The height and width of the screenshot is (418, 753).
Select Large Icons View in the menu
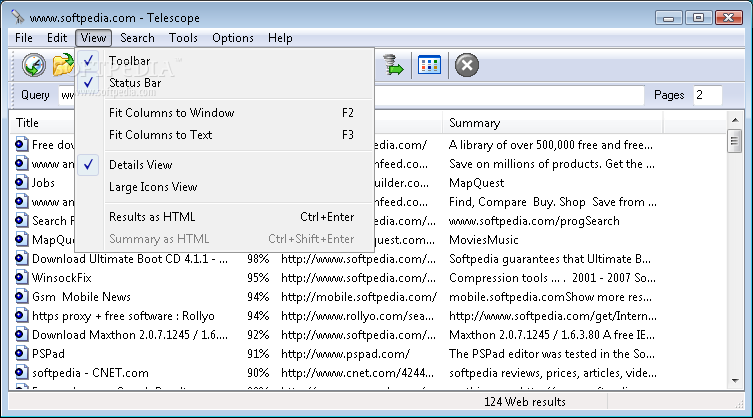tap(224, 187)
